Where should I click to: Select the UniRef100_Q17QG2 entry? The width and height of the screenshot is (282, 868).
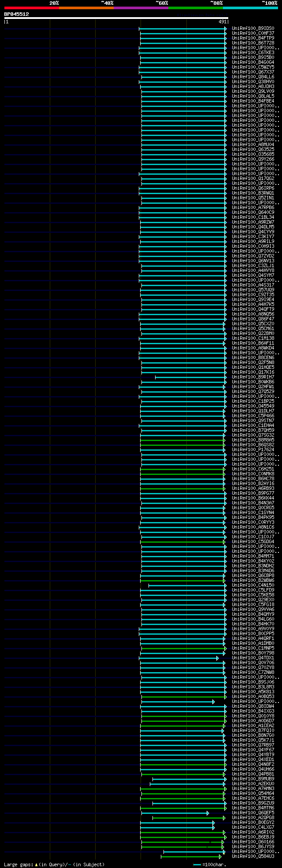coord(253,179)
